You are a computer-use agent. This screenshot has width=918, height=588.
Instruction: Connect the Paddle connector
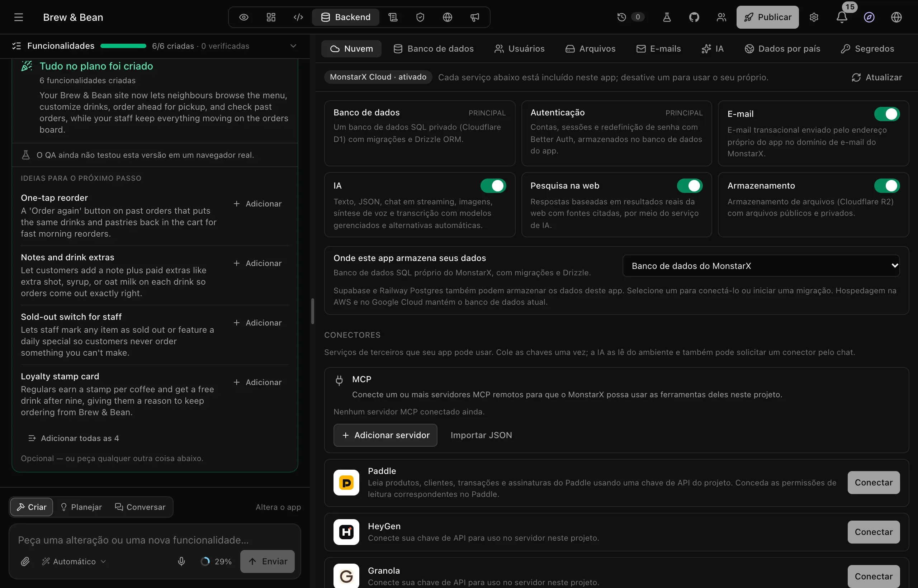(873, 482)
